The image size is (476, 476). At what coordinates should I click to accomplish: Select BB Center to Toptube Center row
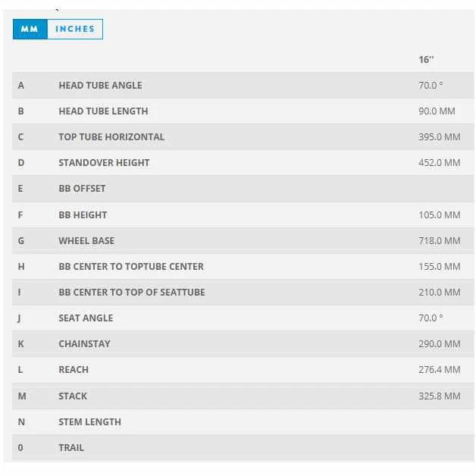(131, 267)
